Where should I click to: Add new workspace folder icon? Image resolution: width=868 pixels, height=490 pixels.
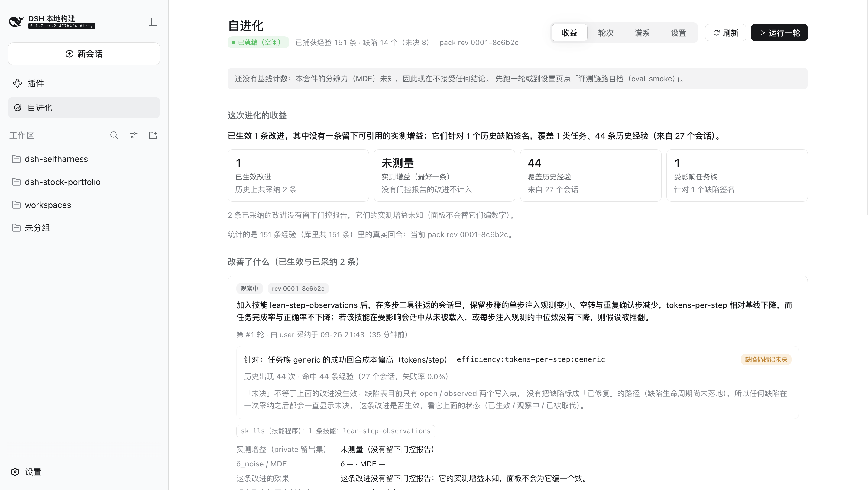pyautogui.click(x=153, y=135)
